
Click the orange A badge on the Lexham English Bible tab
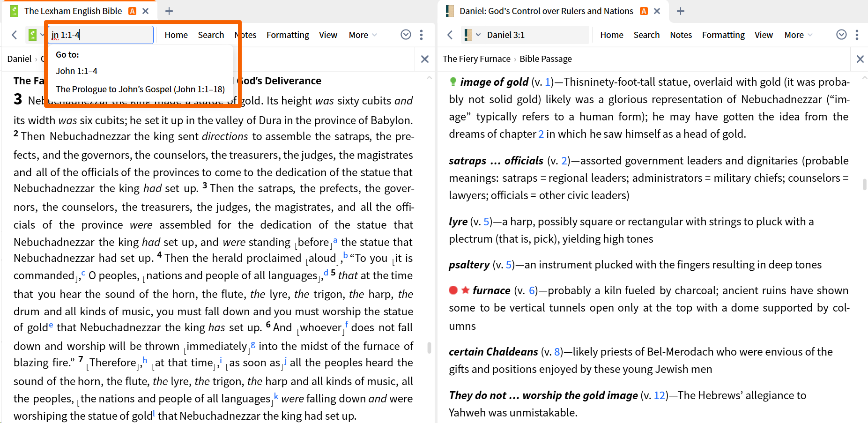point(133,11)
